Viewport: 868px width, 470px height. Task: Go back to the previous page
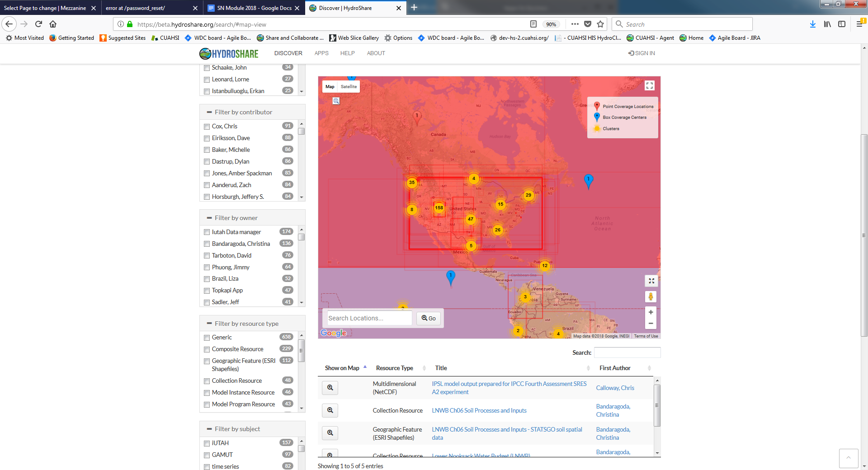9,24
